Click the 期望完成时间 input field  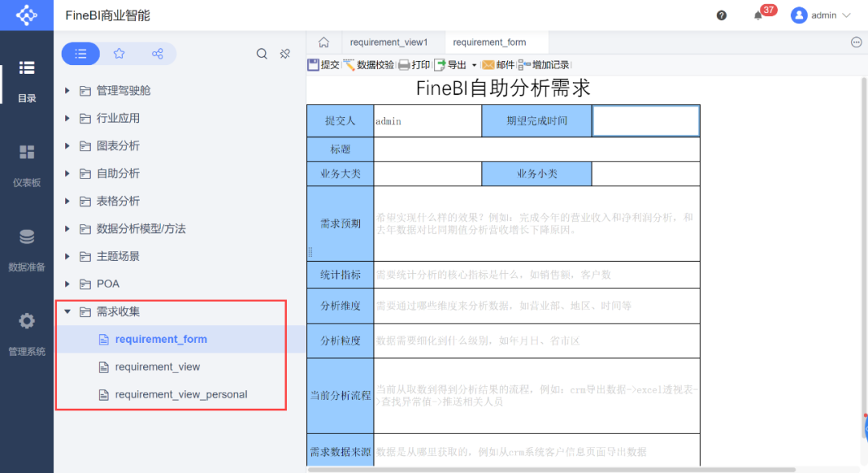tap(646, 120)
